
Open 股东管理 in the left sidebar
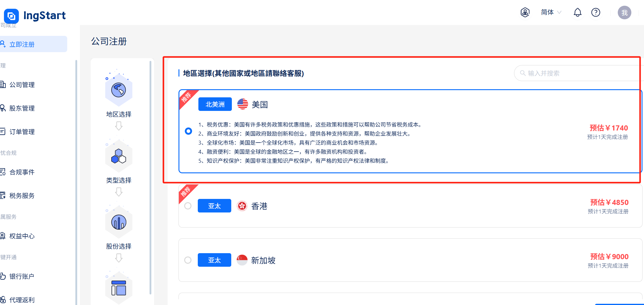tap(22, 108)
